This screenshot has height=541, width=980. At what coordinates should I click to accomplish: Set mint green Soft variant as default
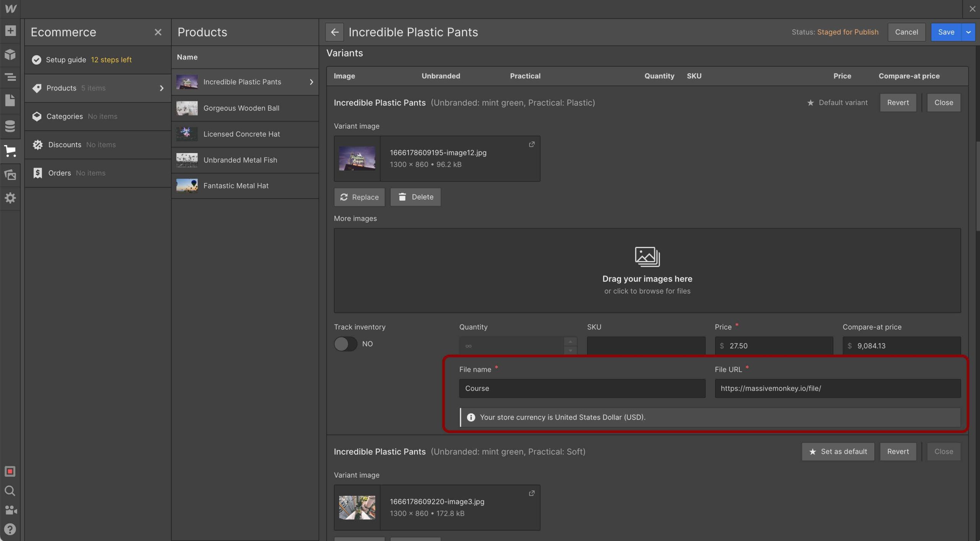[838, 451]
